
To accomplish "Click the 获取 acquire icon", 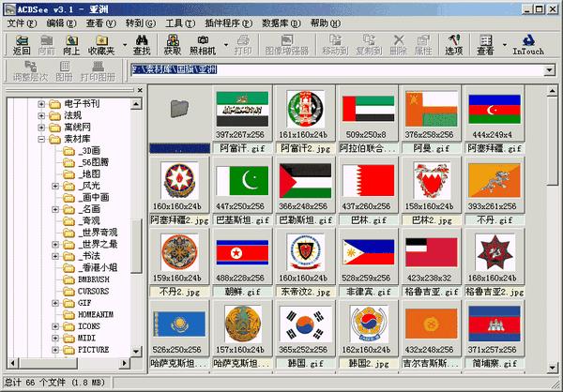I will [x=173, y=43].
